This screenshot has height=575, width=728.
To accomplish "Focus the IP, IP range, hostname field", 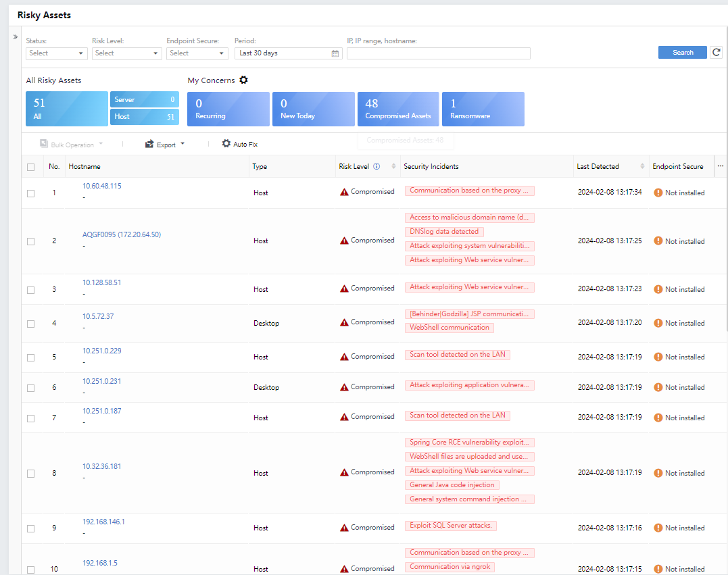I will pyautogui.click(x=438, y=53).
